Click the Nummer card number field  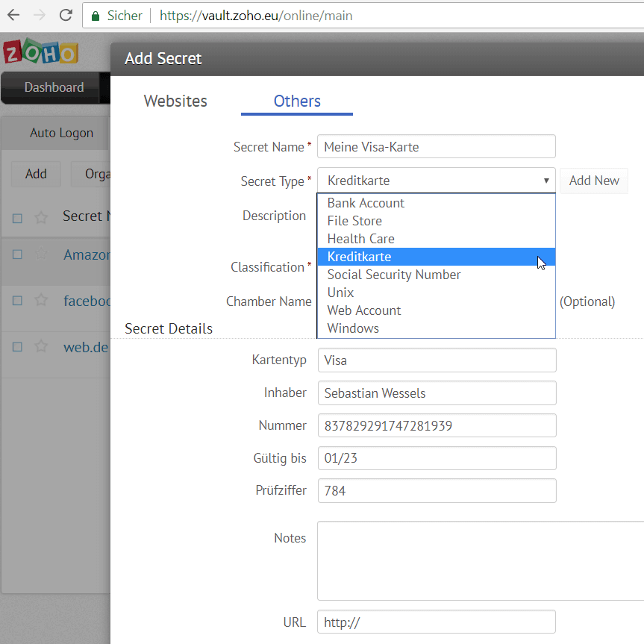pyautogui.click(x=437, y=425)
